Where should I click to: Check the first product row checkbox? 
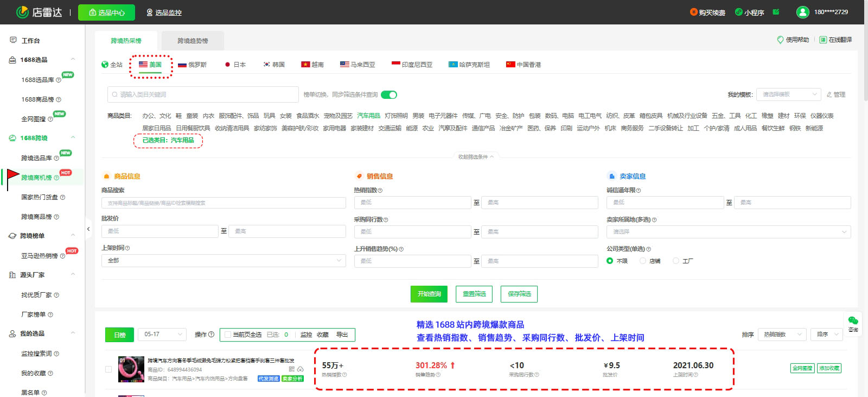point(108,369)
